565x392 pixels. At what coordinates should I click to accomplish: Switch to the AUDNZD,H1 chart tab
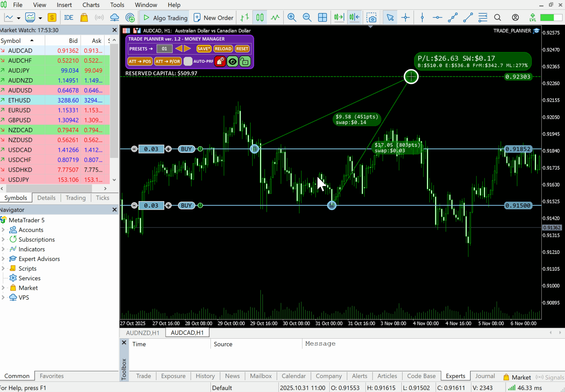click(x=143, y=333)
